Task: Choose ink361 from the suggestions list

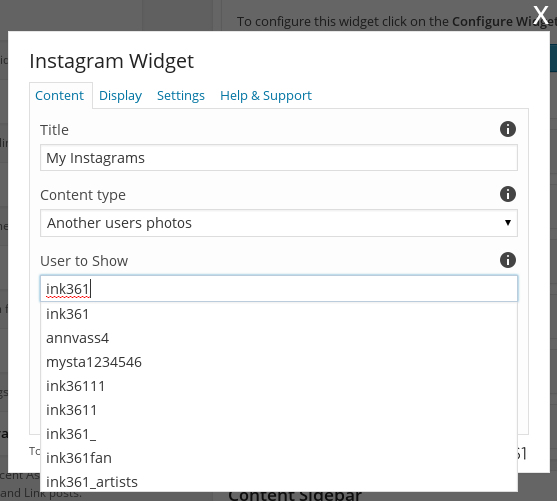Action: (x=279, y=314)
